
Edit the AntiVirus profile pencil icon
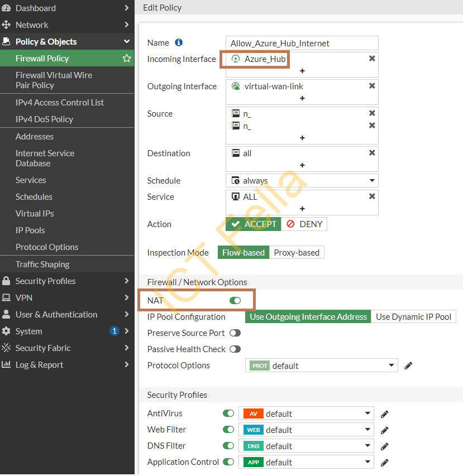point(384,414)
